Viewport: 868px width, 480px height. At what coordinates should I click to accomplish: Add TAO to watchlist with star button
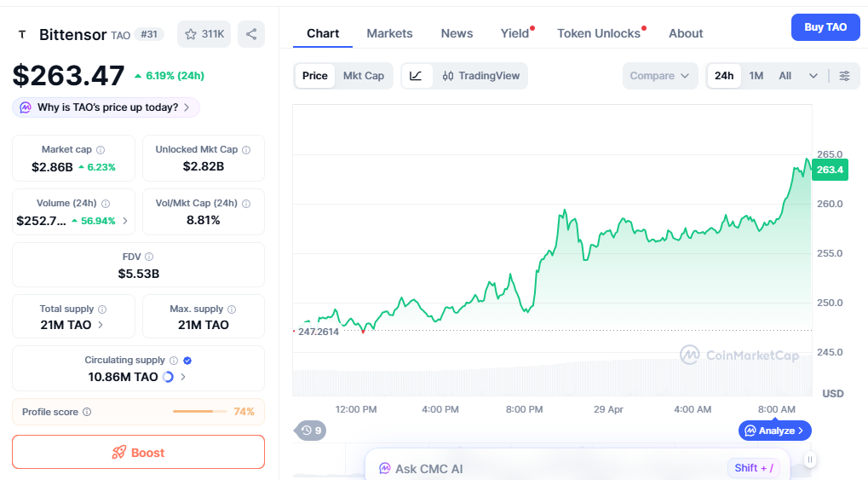tap(204, 34)
